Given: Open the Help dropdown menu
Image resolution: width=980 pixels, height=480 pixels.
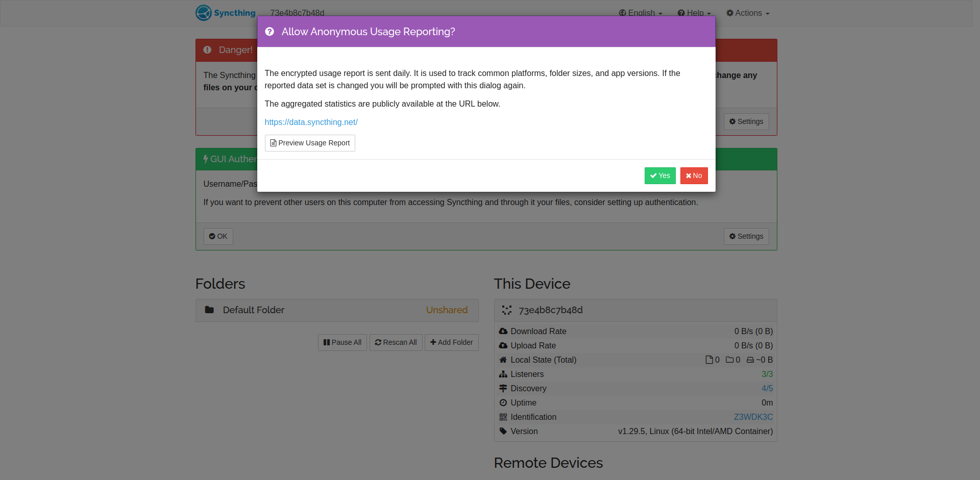Looking at the screenshot, I should click(694, 13).
